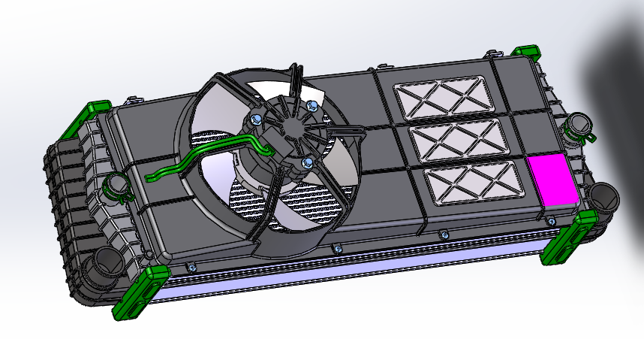Select the magenta highlighted face on shroud
The height and width of the screenshot is (339, 644).
click(553, 179)
